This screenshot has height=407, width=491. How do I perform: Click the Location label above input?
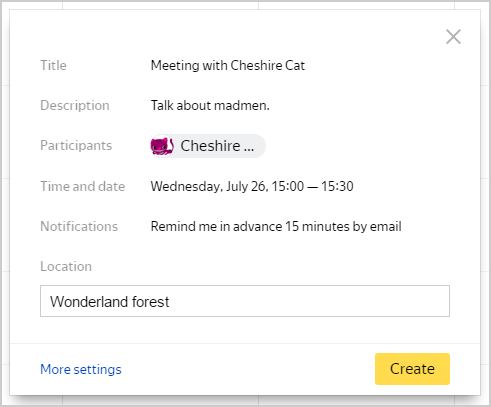[66, 267]
